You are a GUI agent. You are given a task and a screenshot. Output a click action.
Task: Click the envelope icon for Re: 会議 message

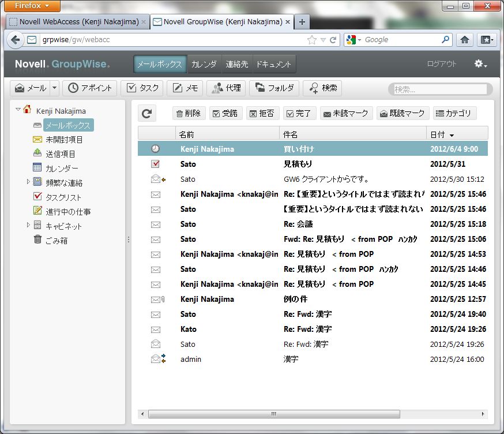click(156, 225)
